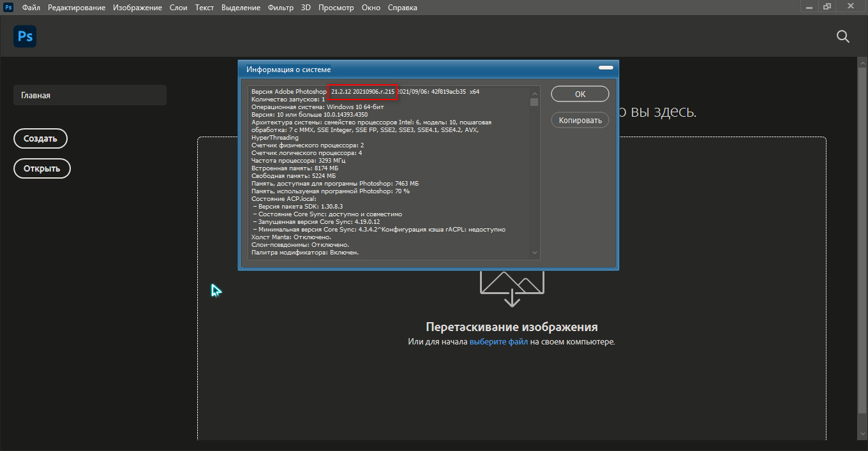Image resolution: width=868 pixels, height=451 pixels.
Task: Follow the выберите файл link
Action: [x=498, y=342]
